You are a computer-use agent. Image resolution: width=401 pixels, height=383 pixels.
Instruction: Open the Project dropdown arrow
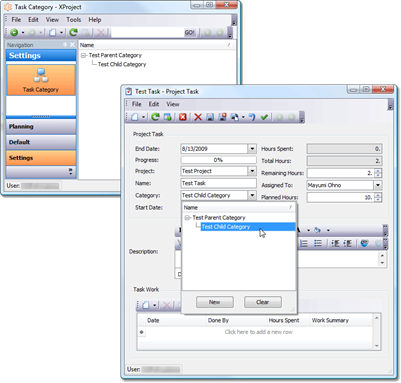[252, 171]
